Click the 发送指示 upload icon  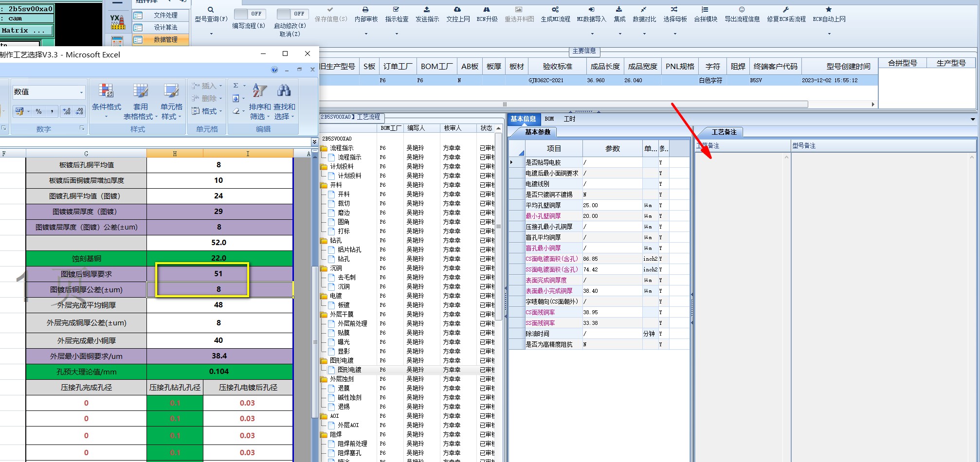pos(427,10)
